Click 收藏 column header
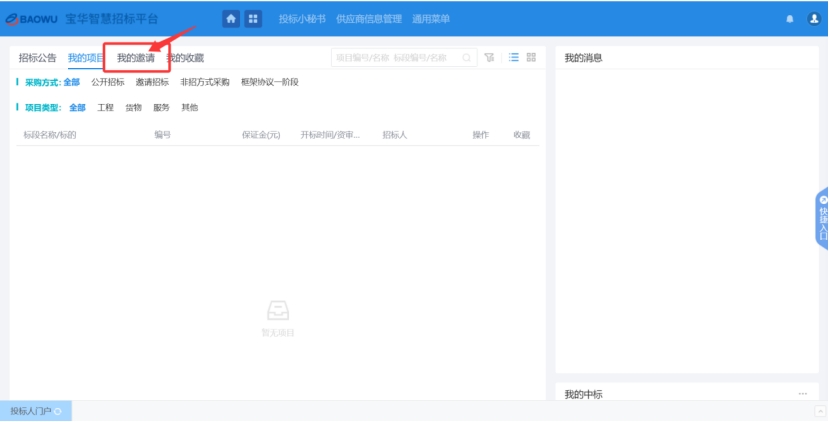Screen dimensions: 829x422 pyautogui.click(x=522, y=135)
